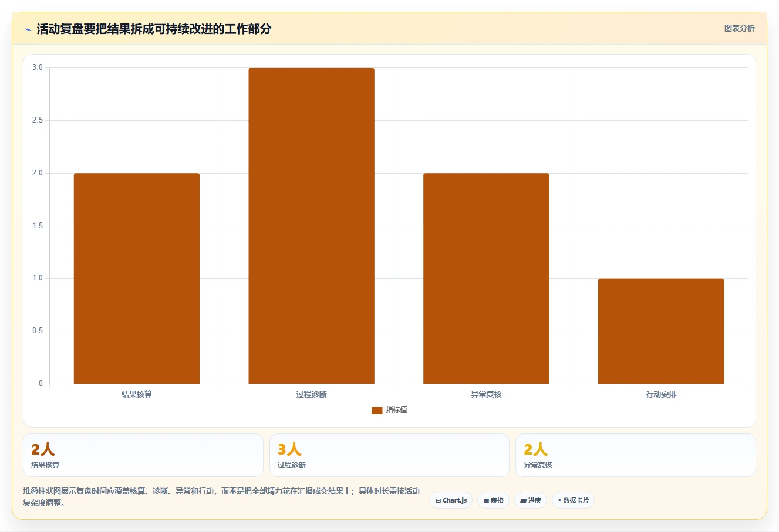This screenshot has height=532, width=779.
Task: Click the 2.0 y-axis value
Action: pyautogui.click(x=38, y=173)
